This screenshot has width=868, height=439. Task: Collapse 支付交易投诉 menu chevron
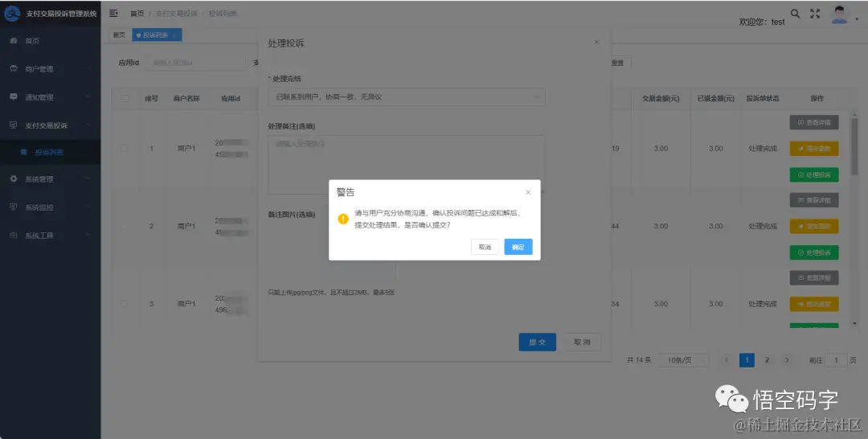(x=88, y=125)
